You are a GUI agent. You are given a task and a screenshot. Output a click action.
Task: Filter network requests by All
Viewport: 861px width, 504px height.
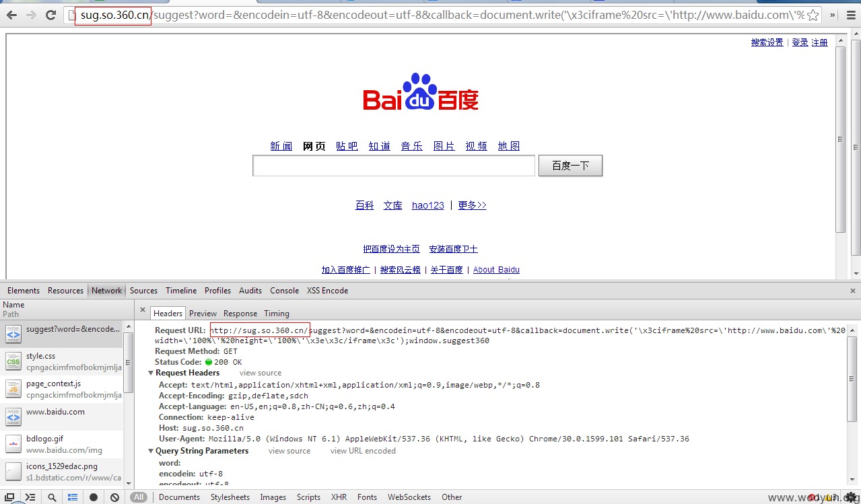(x=139, y=497)
